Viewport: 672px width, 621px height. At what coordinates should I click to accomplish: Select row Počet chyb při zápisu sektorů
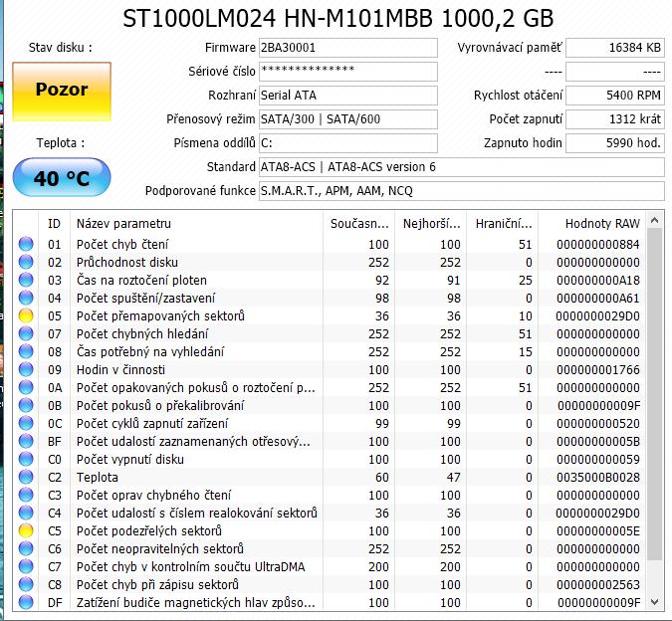pos(330,584)
